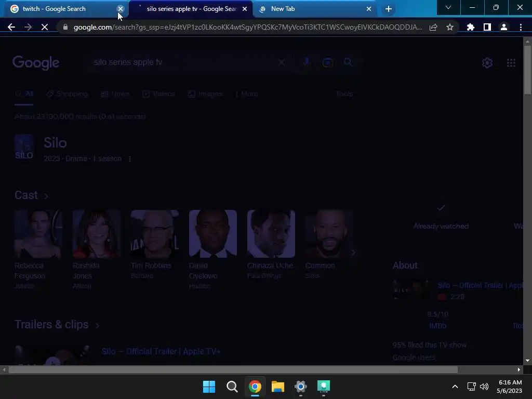Expand the More search filters
Screen dimensions: 532x399
pos(247,94)
